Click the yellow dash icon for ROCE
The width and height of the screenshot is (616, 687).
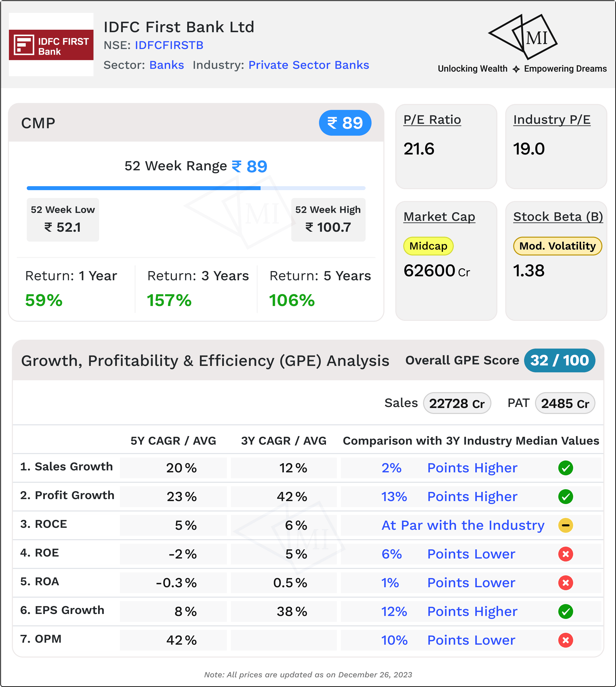(565, 525)
